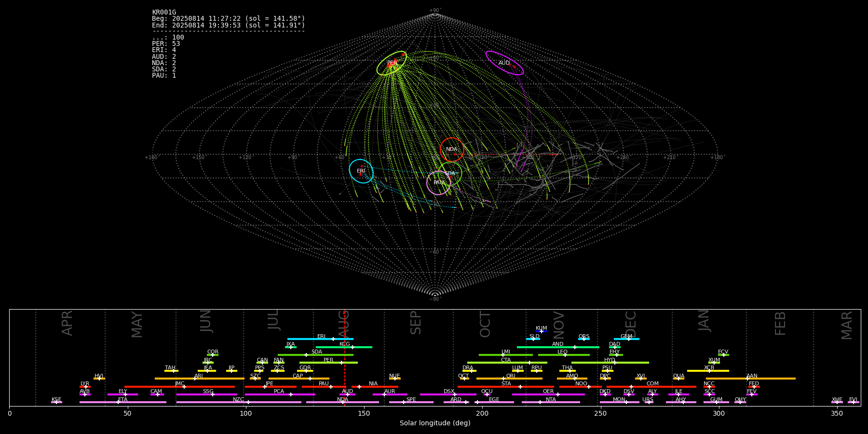Click the JMC red bar in timeline
Viewport: 868px width, 434px height.
[180, 387]
